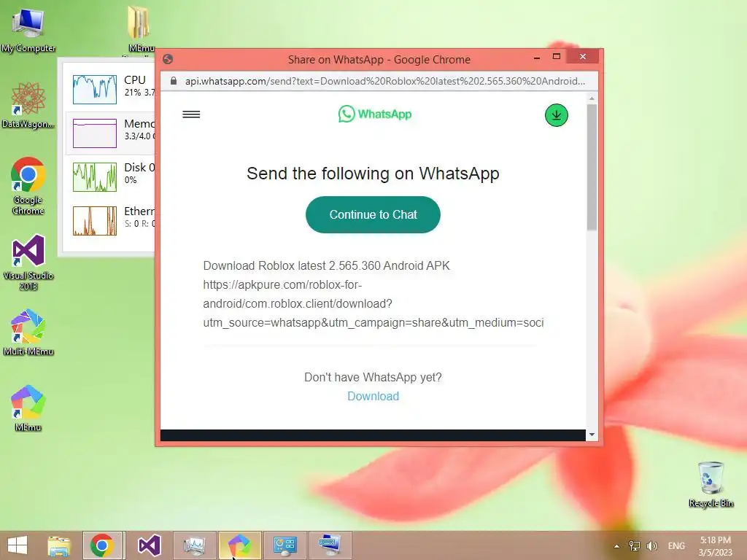This screenshot has height=560, width=747.
Task: Open My Computer desktop icon
Action: click(28, 30)
